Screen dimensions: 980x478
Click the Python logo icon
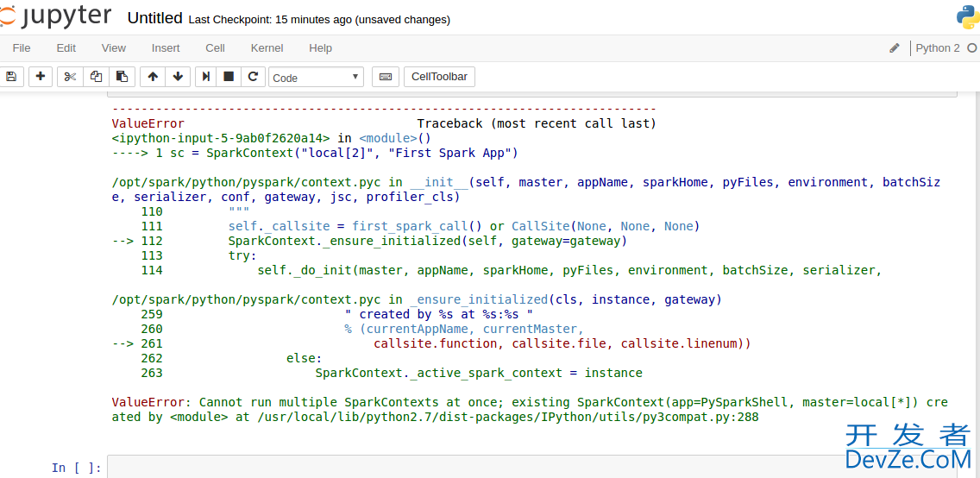(968, 17)
